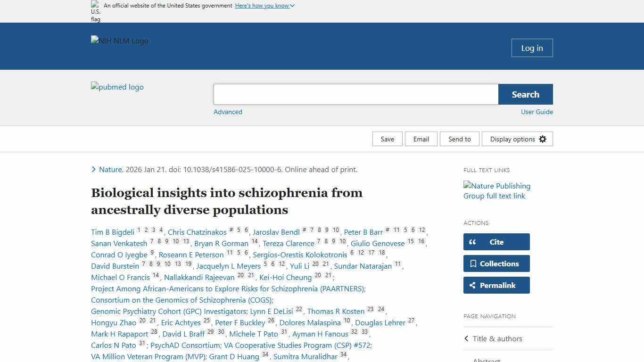Click the PubMed logo

click(x=117, y=87)
